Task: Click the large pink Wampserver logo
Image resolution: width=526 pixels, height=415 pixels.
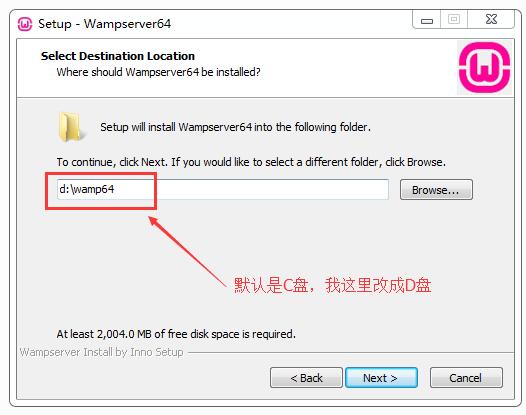Action: coord(484,67)
